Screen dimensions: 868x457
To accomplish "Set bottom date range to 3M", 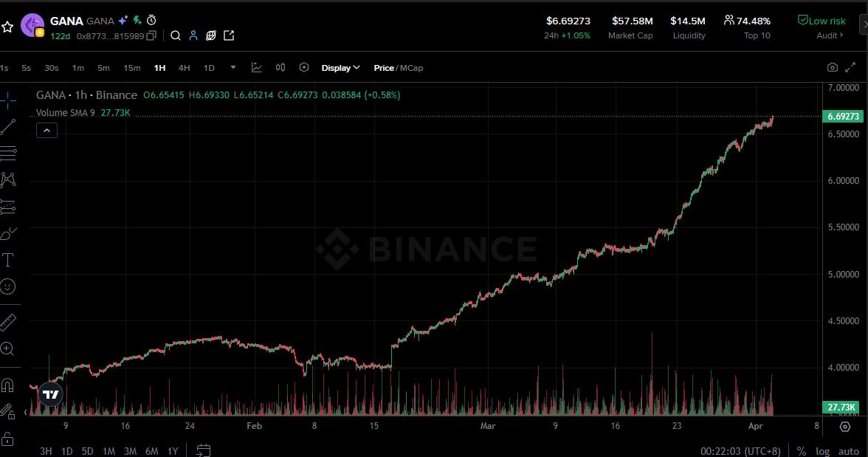I will [130, 451].
